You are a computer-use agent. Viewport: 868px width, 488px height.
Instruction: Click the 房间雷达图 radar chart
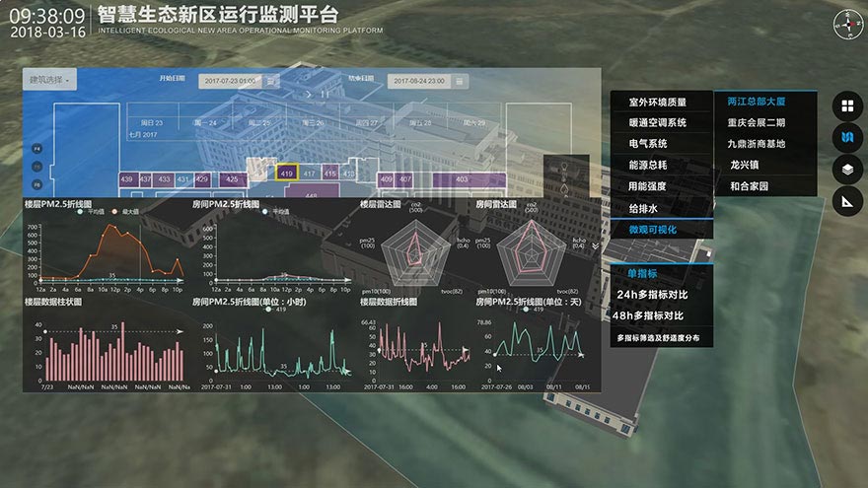click(532, 251)
